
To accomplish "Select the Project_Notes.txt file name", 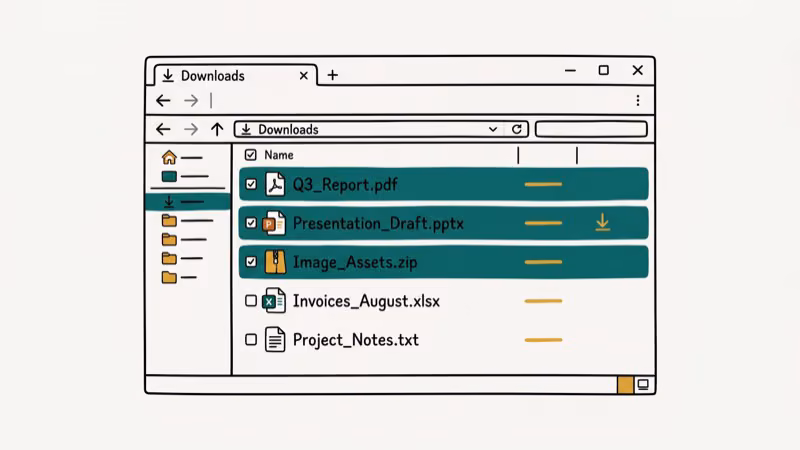I will coord(356,340).
